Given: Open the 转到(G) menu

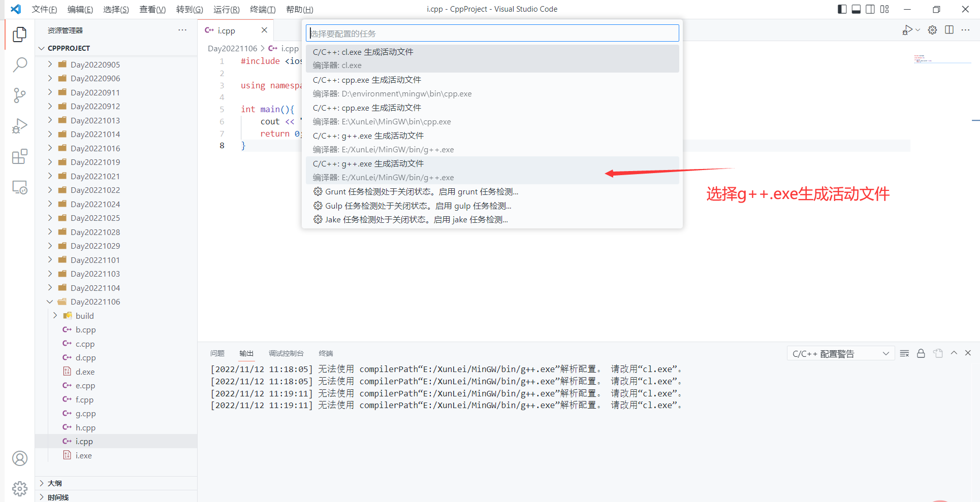Looking at the screenshot, I should pyautogui.click(x=189, y=9).
